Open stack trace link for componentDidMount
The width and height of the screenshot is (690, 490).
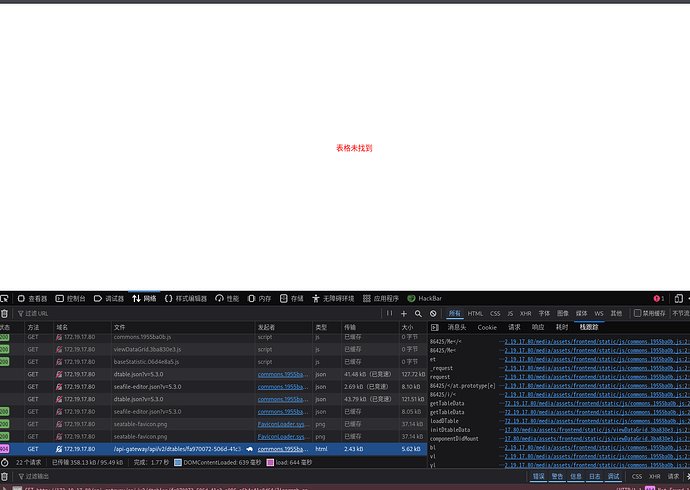point(597,439)
